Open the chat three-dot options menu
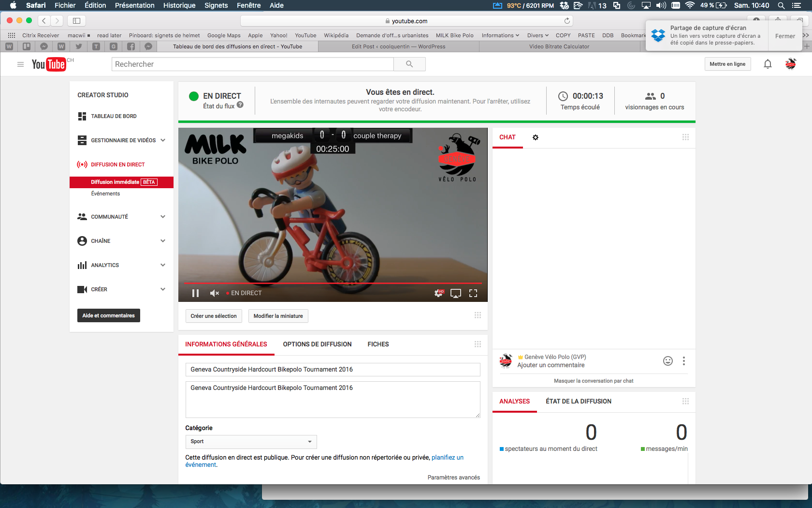 tap(683, 361)
